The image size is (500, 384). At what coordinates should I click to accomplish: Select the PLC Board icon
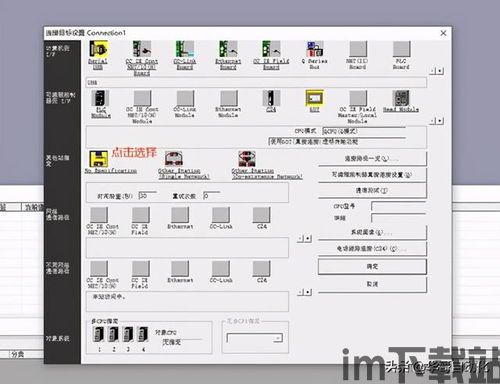(x=401, y=49)
